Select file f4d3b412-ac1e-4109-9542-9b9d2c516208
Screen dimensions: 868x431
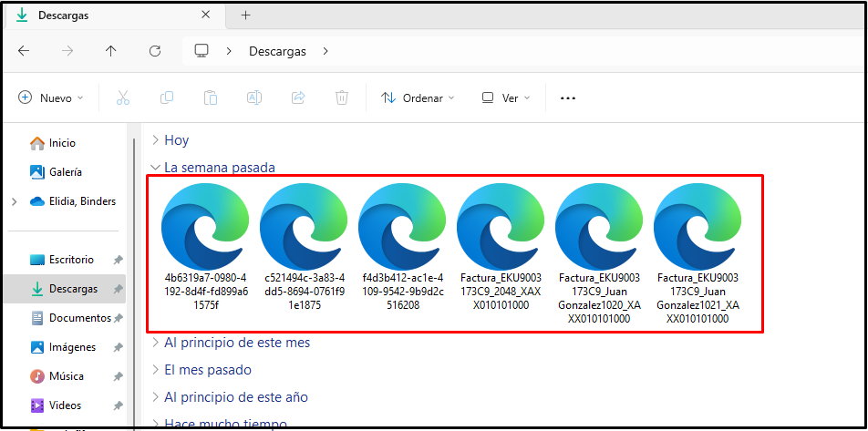(402, 247)
